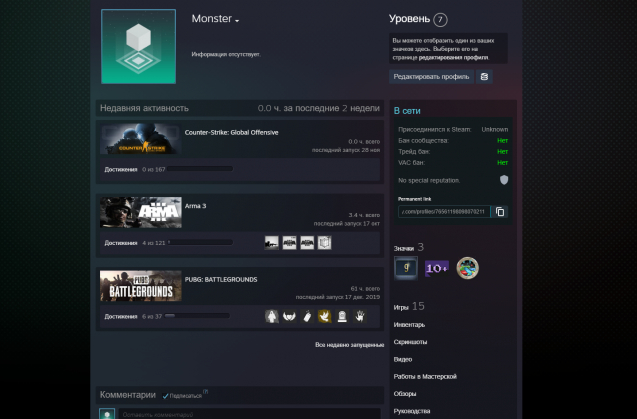Click the first Arma 3 achievement icon with rifle
The height and width of the screenshot is (419, 637).
[271, 243]
